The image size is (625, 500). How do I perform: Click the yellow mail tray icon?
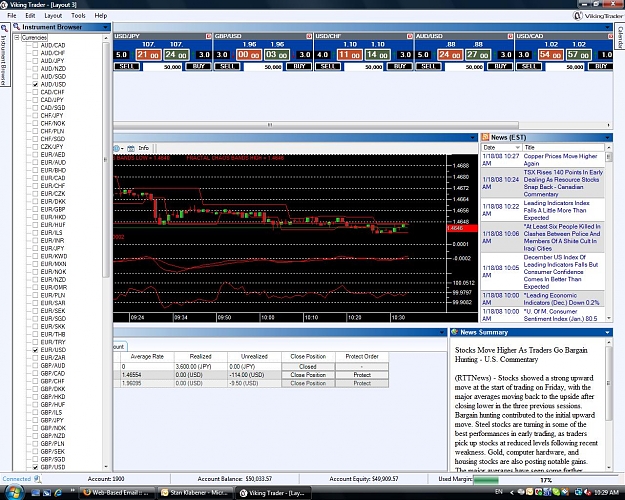(x=529, y=492)
